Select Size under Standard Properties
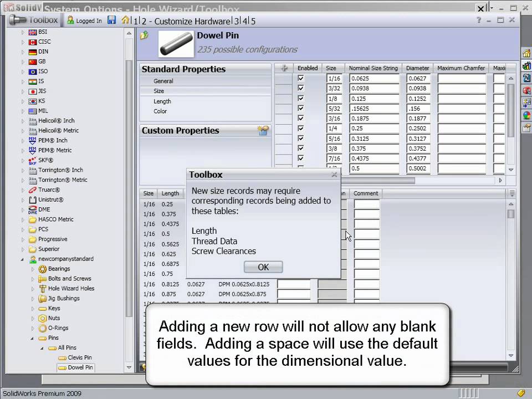Screen dimensions: 532x399 tap(158, 91)
